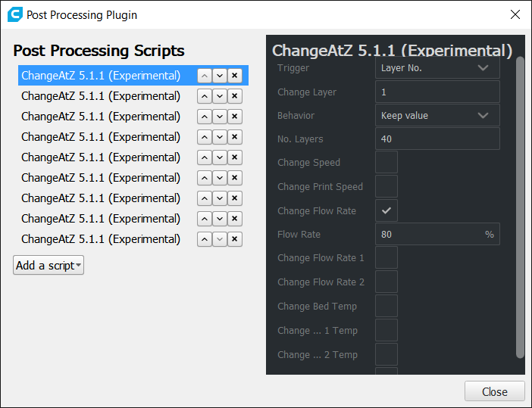Click the window X in title bar
The width and height of the screenshot is (532, 408).
515,14
